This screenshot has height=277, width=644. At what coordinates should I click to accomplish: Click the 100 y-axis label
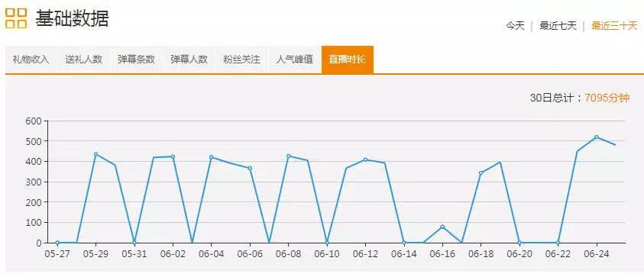(34, 222)
